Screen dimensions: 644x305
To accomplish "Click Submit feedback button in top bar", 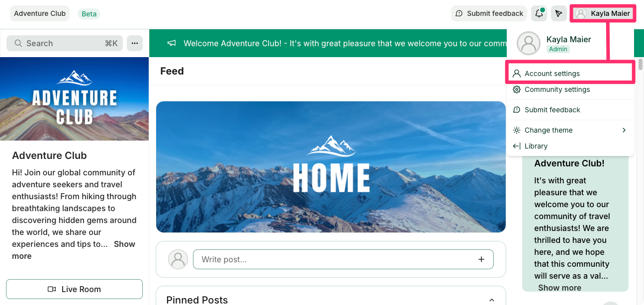I will coord(489,13).
